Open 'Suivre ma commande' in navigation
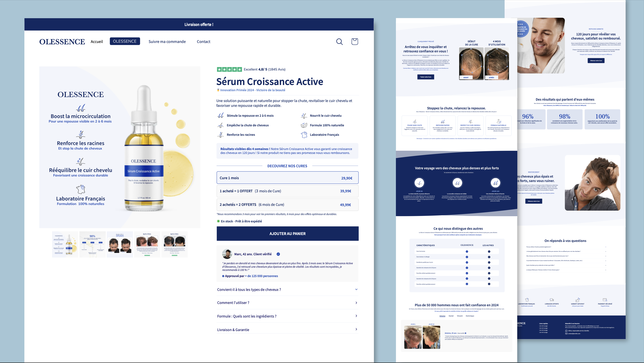This screenshot has height=363, width=644. coord(167,42)
